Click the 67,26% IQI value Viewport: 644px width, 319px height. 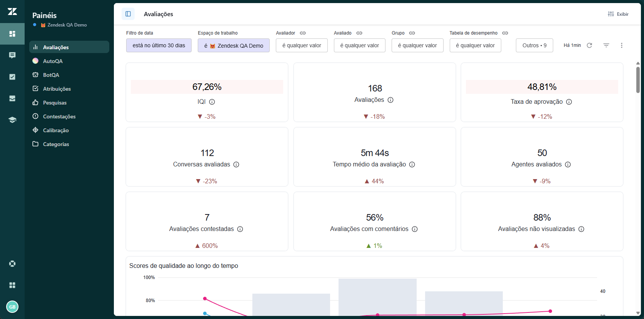pos(207,87)
